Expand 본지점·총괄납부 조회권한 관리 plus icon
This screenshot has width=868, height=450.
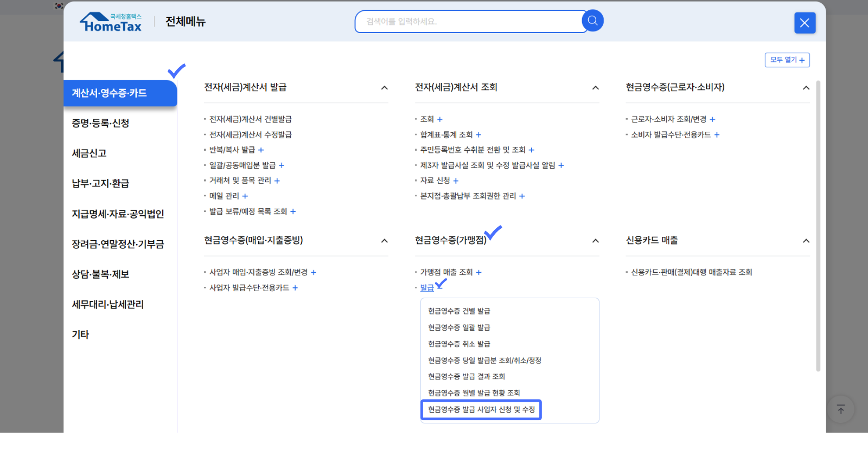[522, 196]
